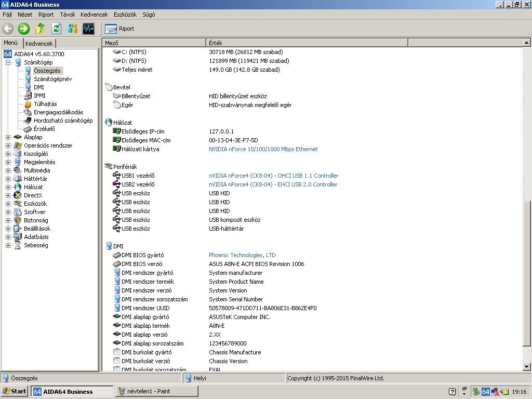Refresh the page with the Refresh icon

[x=56, y=29]
